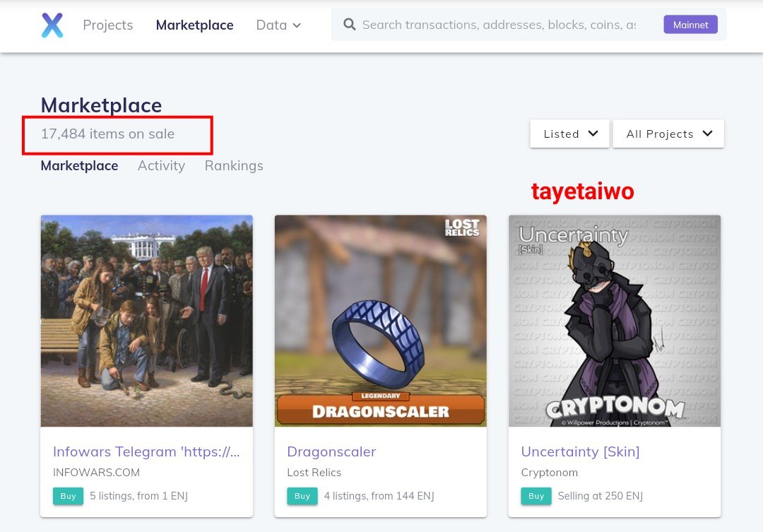
Task: Click Buy on Infowars Telegram card
Action: (x=68, y=496)
